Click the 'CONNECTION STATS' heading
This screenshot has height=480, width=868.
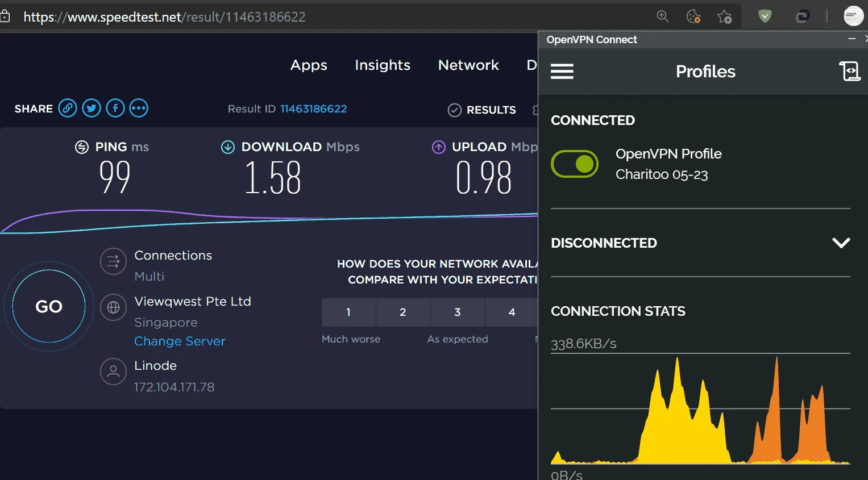[x=618, y=311]
